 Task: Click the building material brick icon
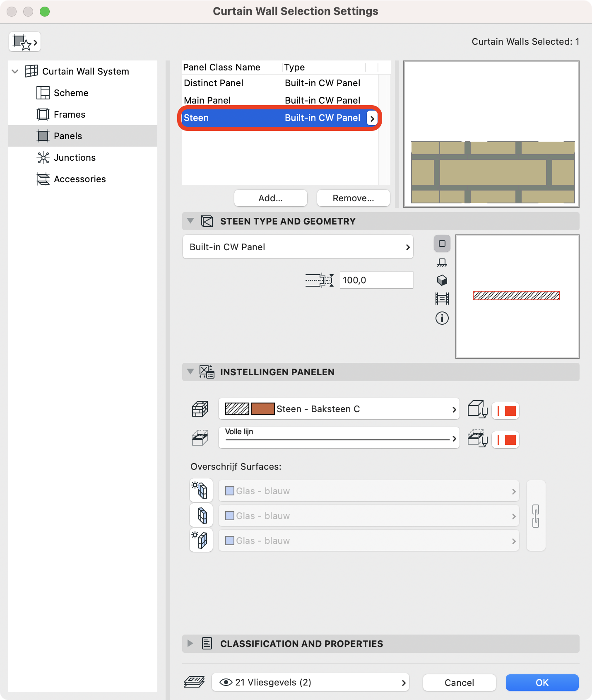200,409
